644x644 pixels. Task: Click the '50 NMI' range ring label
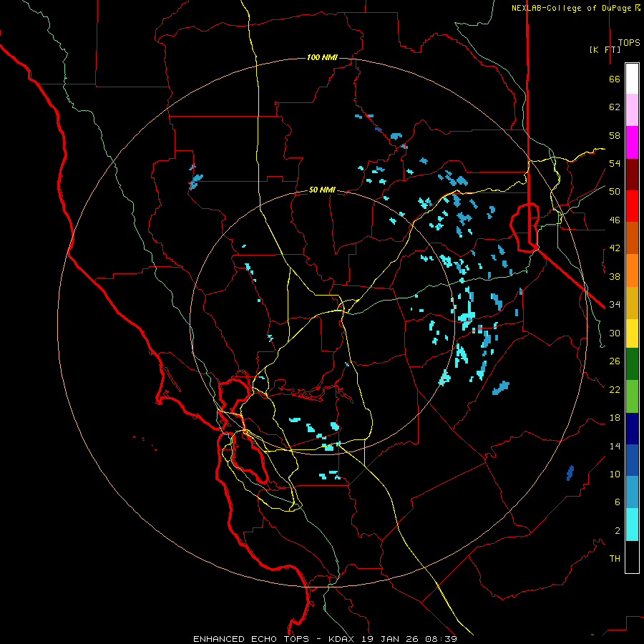322,190
